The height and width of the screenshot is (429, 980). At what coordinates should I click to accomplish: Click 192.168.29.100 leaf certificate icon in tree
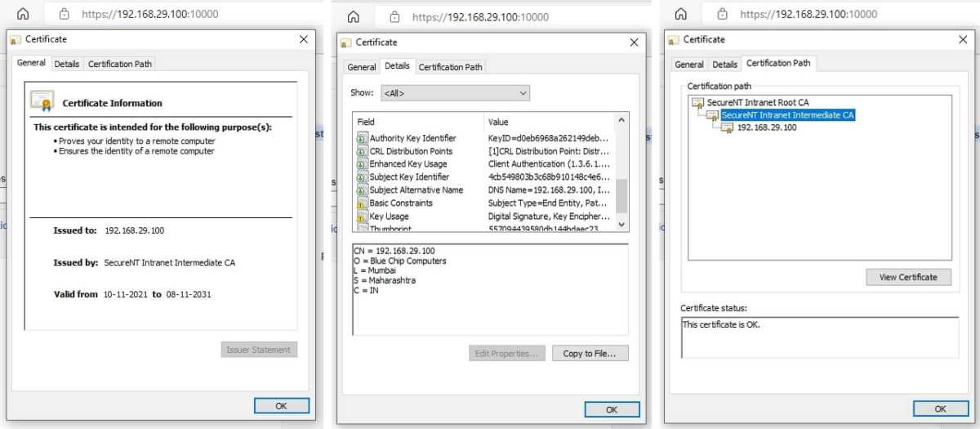pyautogui.click(x=728, y=128)
